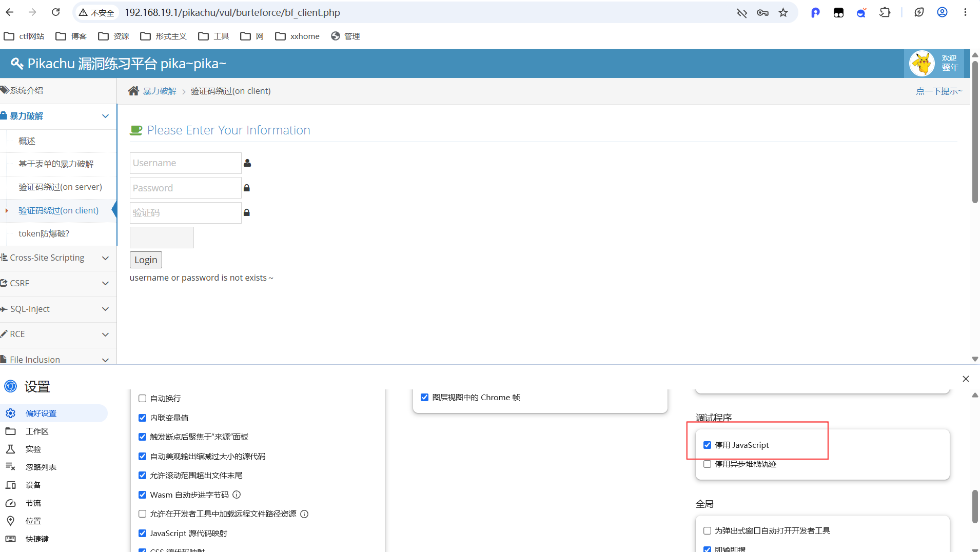This screenshot has height=552, width=980.
Task: Open the 概述 sidebar item
Action: click(x=27, y=141)
